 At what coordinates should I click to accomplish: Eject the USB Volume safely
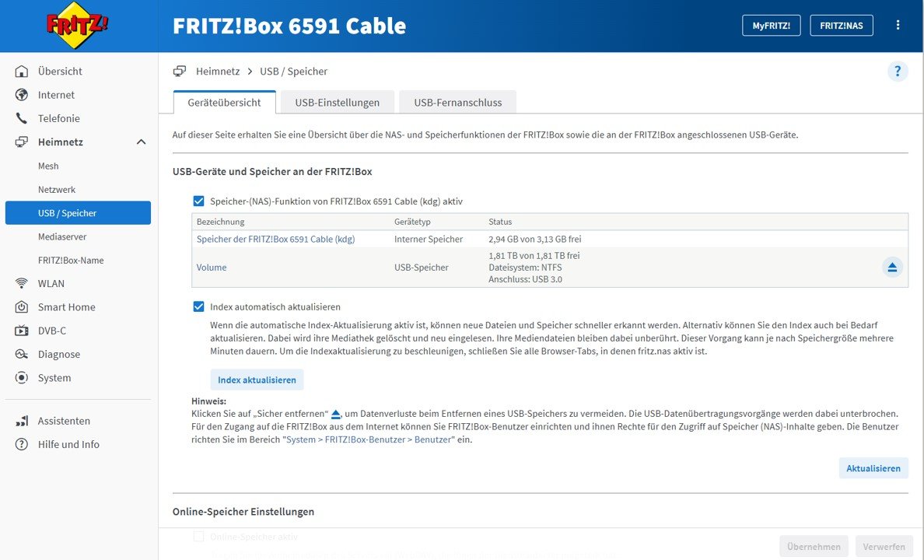tap(892, 268)
